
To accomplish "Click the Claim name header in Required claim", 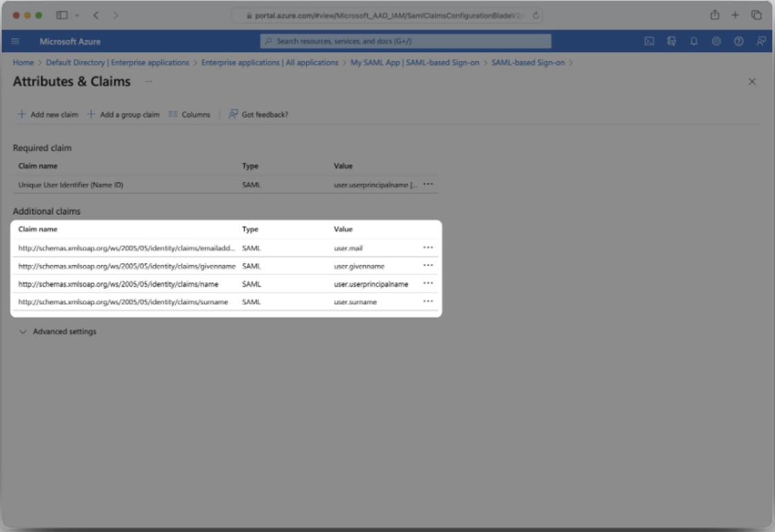I will (37, 166).
